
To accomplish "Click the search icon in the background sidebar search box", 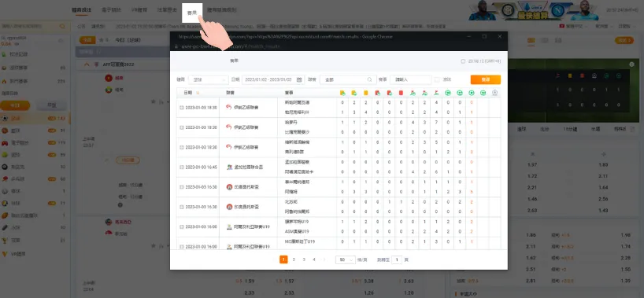I will tap(62, 26).
